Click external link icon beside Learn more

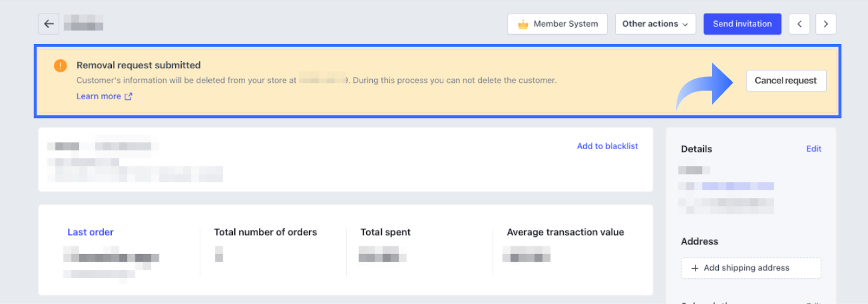(129, 96)
